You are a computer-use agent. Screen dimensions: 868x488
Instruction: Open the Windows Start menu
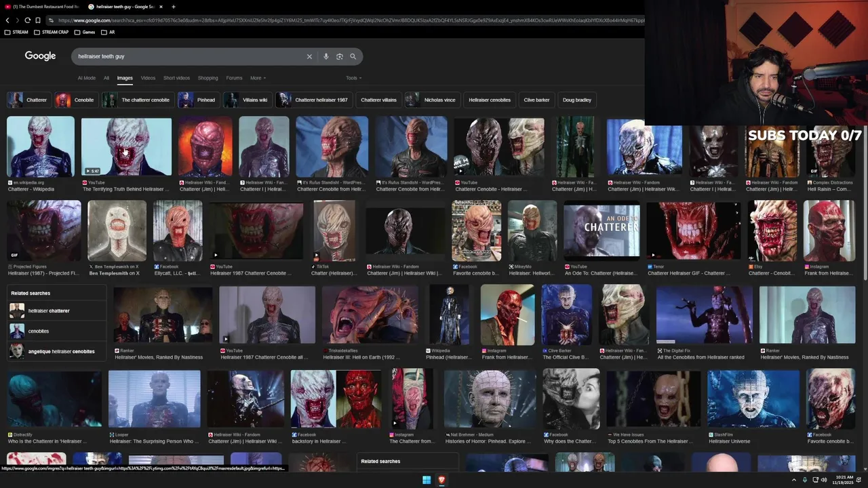tap(427, 480)
